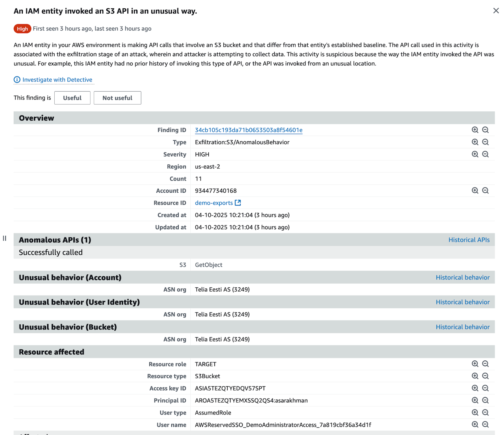
Task: Include filter icon for Severity row
Action: pyautogui.click(x=475, y=154)
